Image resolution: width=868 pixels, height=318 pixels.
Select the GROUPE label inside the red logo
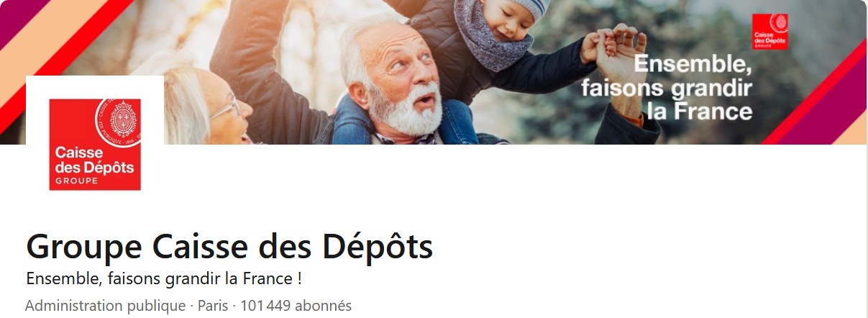point(76,181)
